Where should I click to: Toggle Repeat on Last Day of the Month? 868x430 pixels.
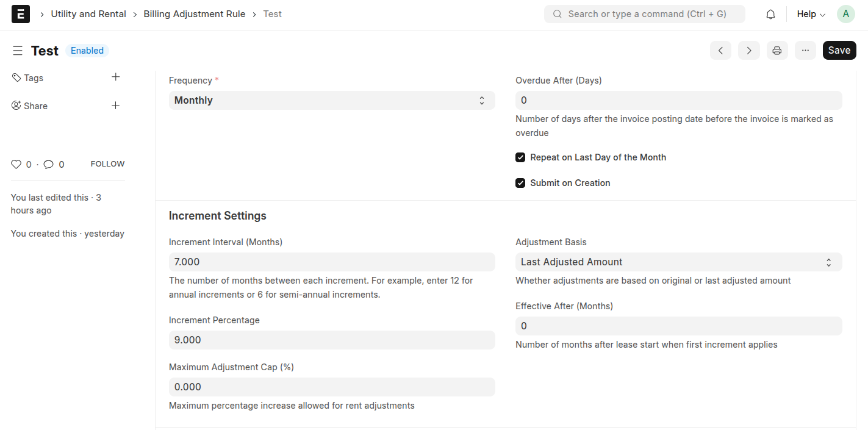[520, 157]
